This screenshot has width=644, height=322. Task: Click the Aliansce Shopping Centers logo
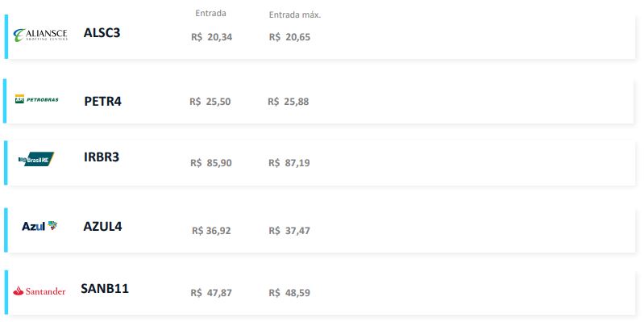(40, 35)
